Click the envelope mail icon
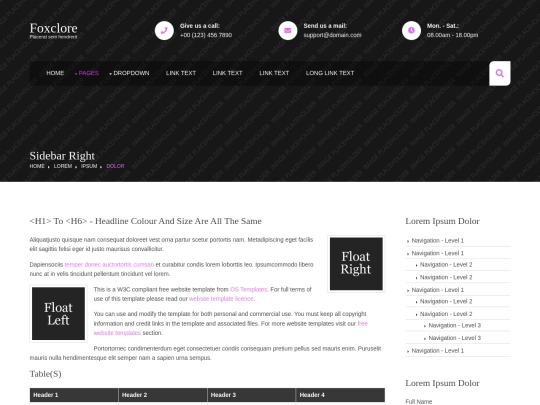Viewport: 540px width, 405px height. click(288, 31)
